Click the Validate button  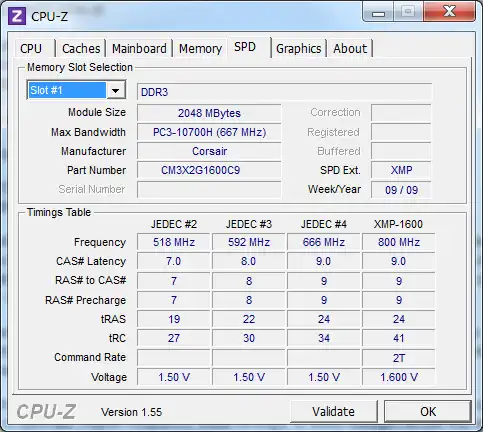coord(334,411)
